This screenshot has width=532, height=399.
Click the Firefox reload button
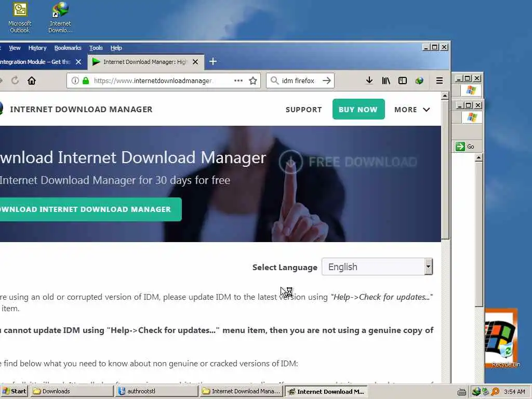(15, 81)
